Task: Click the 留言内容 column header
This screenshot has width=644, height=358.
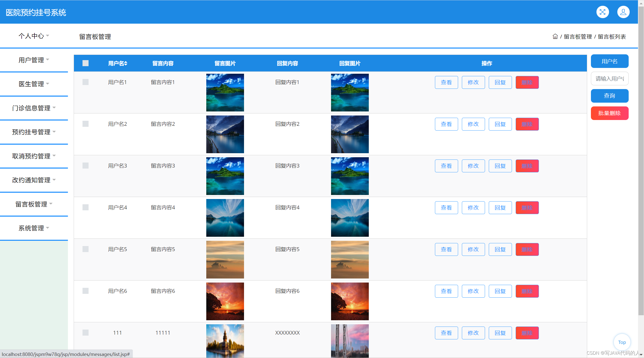Action: 163,63
